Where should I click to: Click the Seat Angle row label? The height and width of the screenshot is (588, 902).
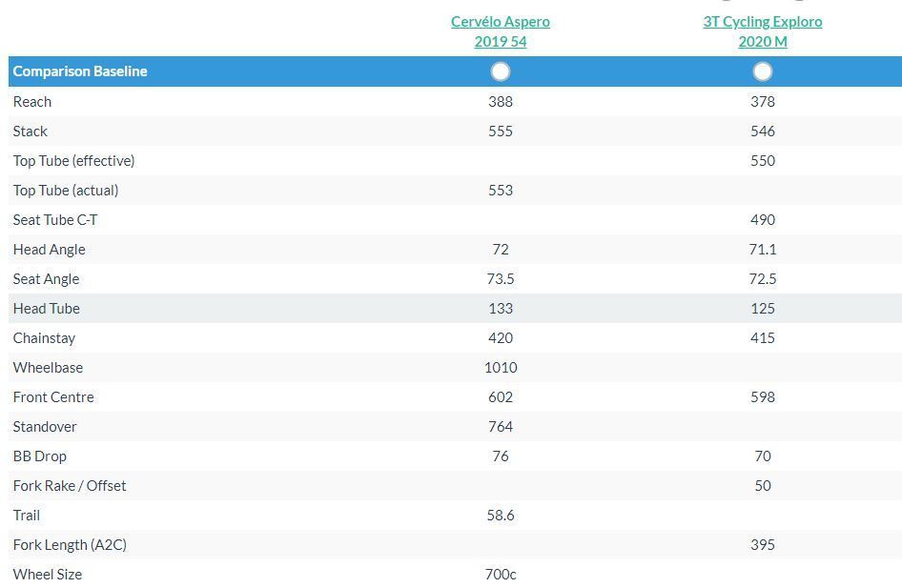pos(46,279)
